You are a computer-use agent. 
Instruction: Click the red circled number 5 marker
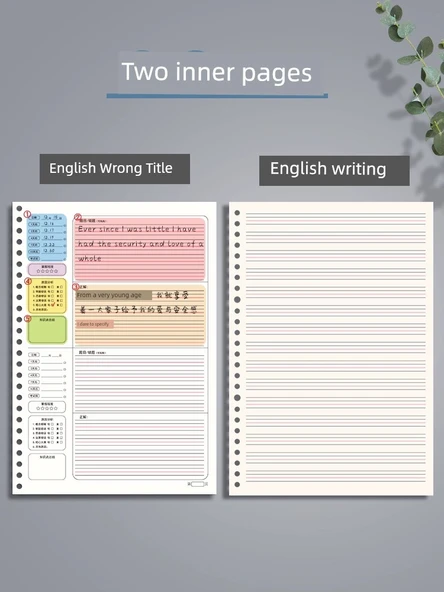pyautogui.click(x=28, y=319)
